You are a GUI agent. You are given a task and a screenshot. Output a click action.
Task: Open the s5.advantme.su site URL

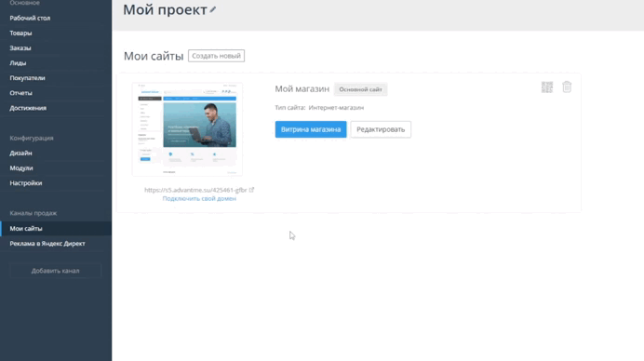195,190
